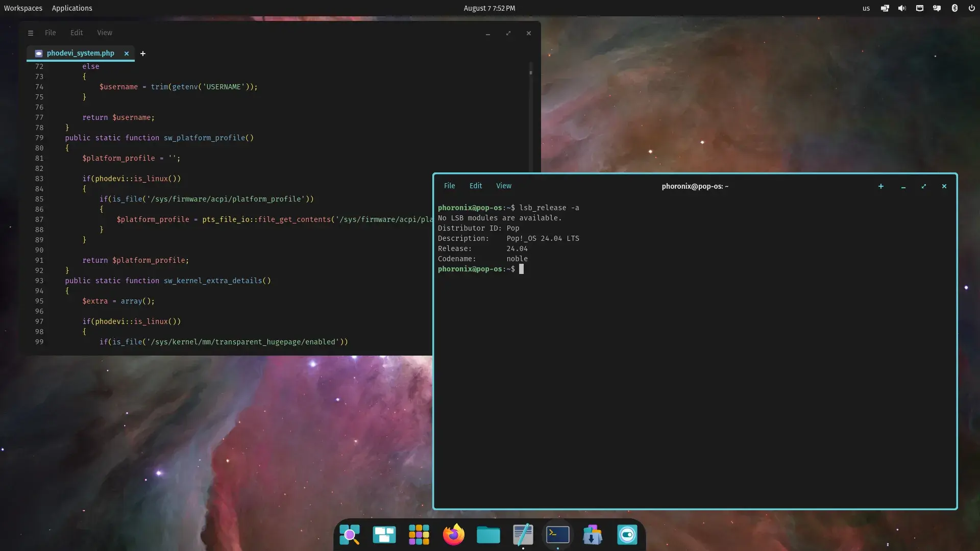The image size is (980, 551).
Task: Click the Bluetooth icon in top panel
Action: tap(954, 8)
